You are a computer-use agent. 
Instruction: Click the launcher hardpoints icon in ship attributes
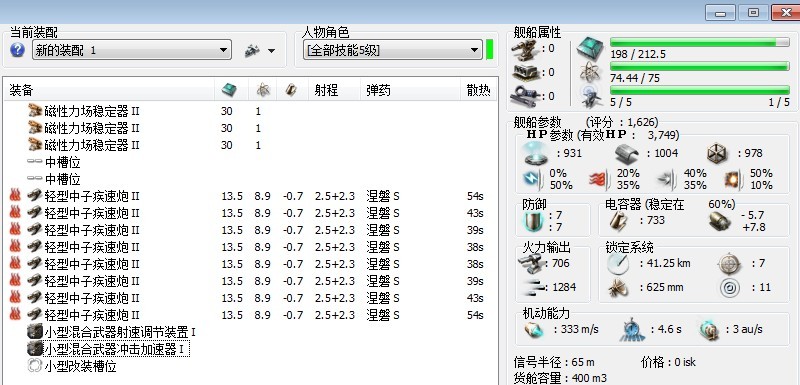coord(525,72)
